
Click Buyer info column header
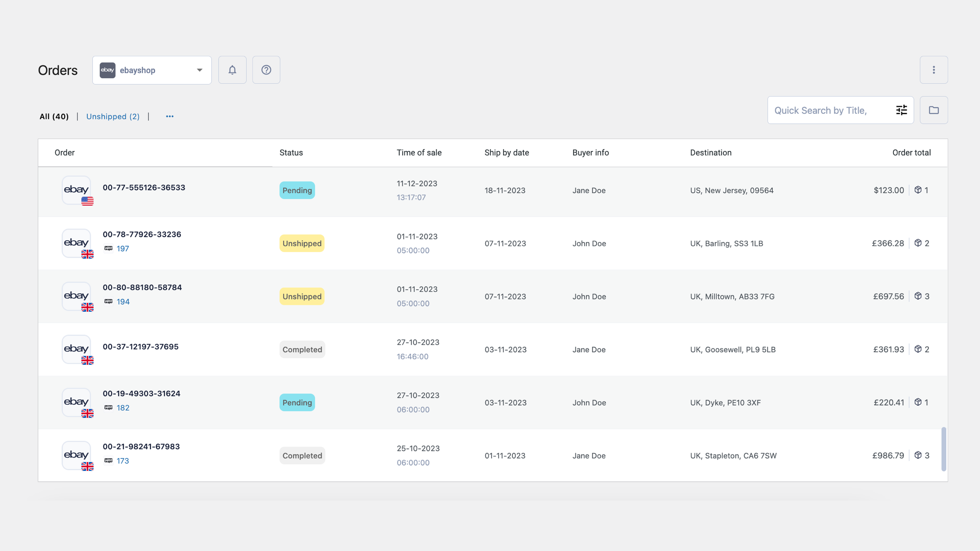click(x=590, y=153)
